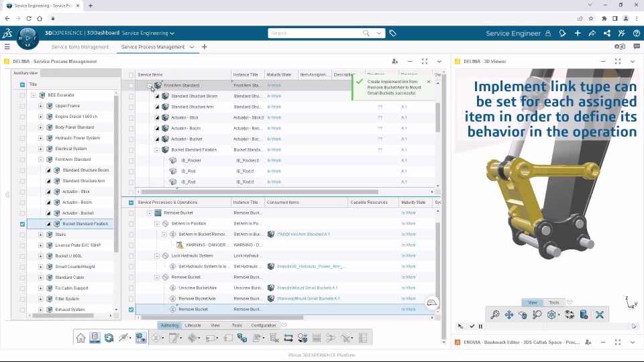The width and height of the screenshot is (644, 362).
Task: Collapse the Lock Hydraulic System node
Action: coord(156,255)
